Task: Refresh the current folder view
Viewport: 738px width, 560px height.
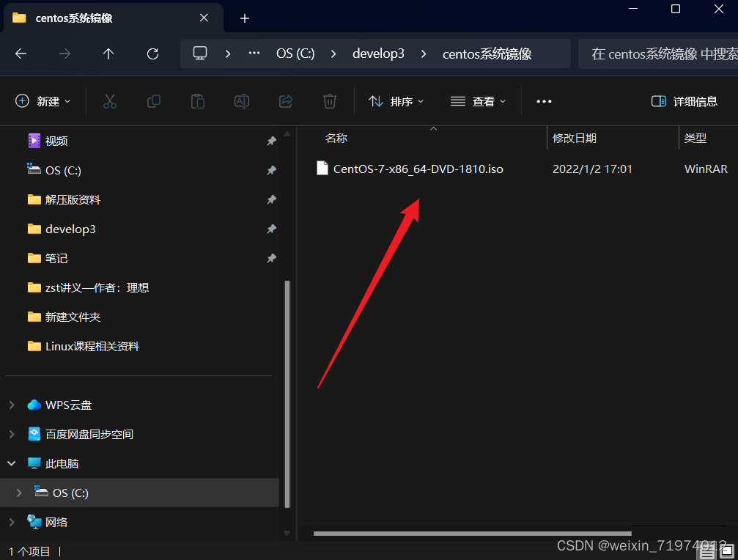Action: coord(152,54)
